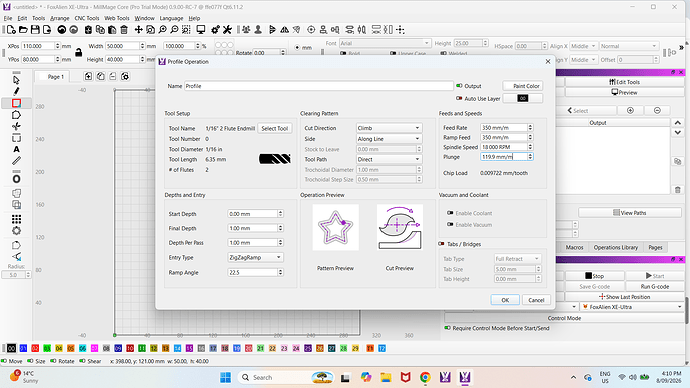The height and width of the screenshot is (388, 690).
Task: Toggle the Auto Use Layer switch
Action: click(459, 99)
